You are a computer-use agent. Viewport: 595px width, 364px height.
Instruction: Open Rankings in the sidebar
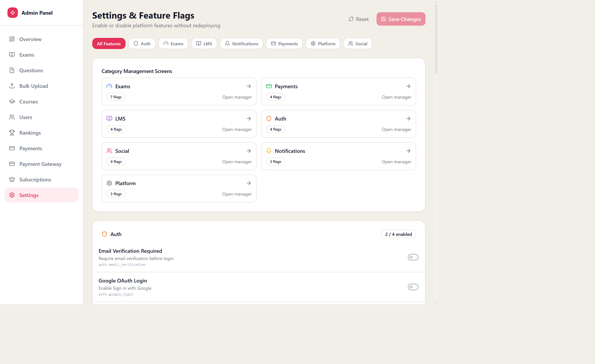[41, 133]
